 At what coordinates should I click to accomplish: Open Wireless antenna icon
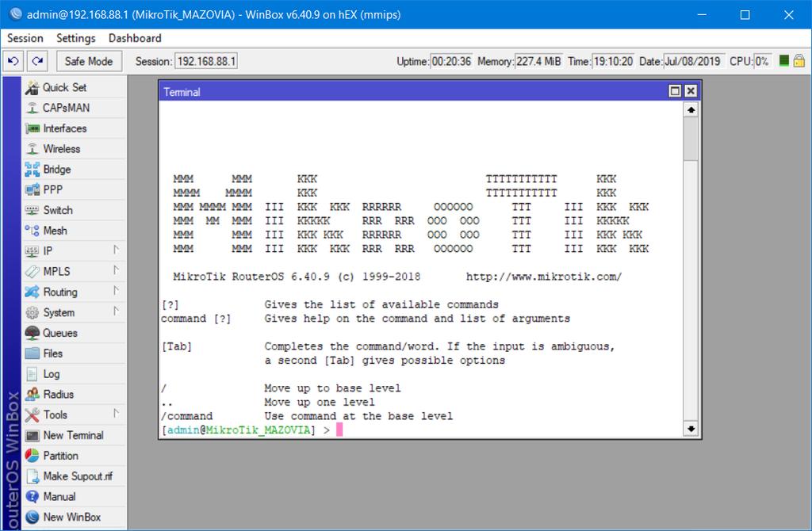tap(32, 148)
